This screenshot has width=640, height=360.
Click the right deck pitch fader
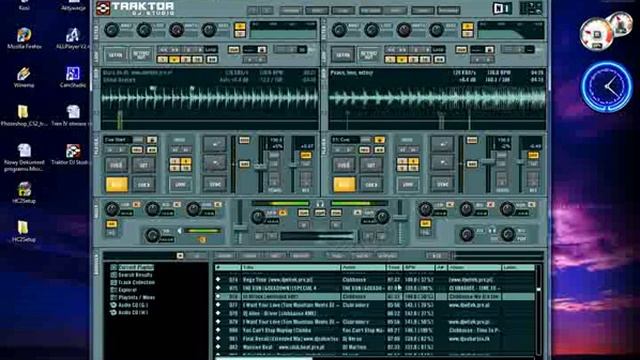click(488, 163)
